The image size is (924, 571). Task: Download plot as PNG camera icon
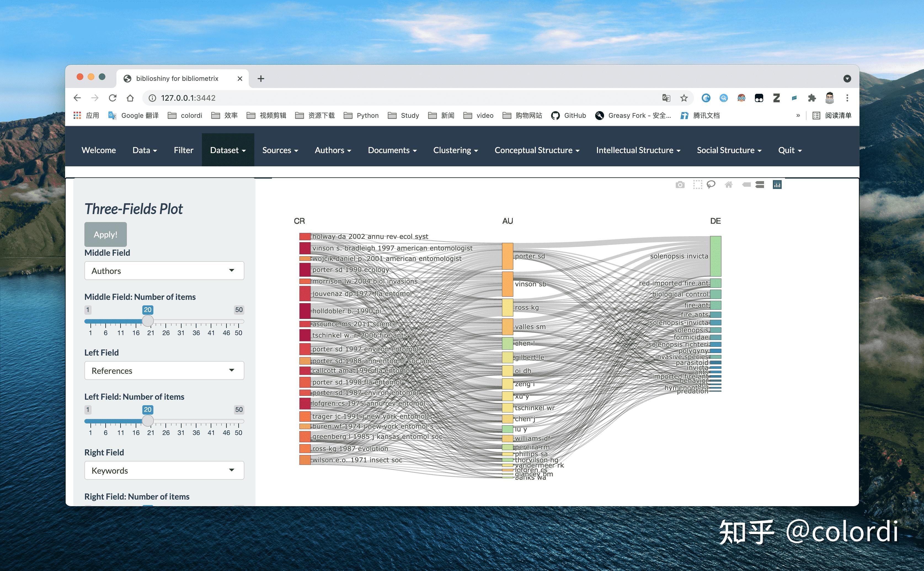(x=680, y=185)
